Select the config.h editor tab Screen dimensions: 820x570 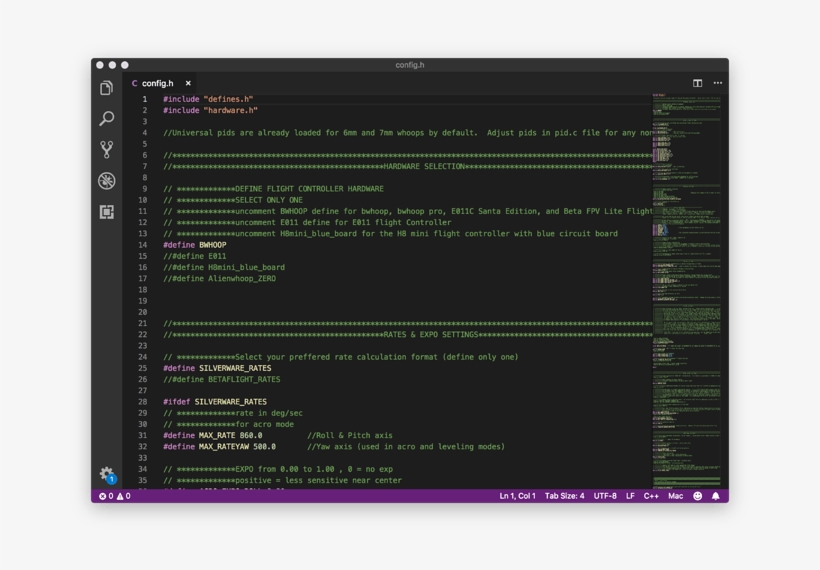(x=157, y=83)
